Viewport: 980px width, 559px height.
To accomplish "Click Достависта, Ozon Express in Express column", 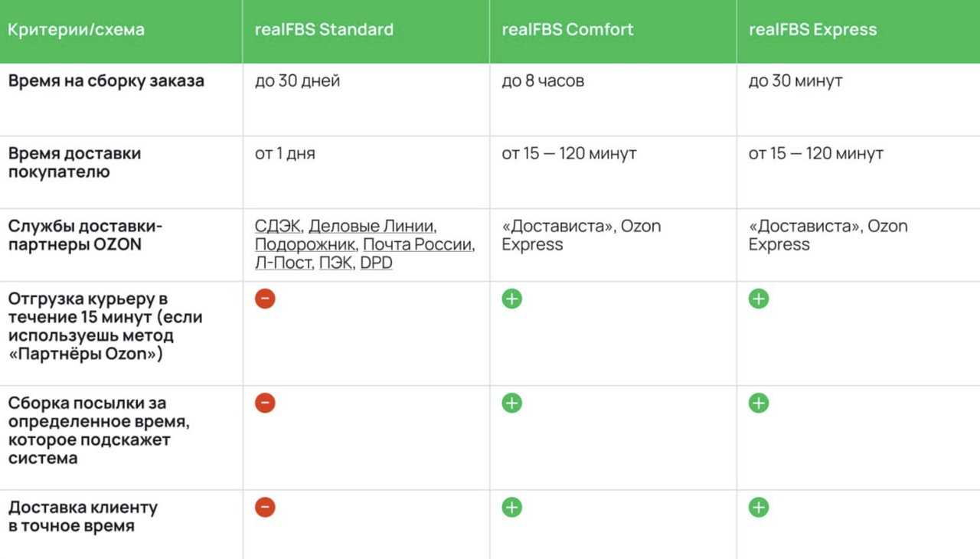I will (x=828, y=235).
